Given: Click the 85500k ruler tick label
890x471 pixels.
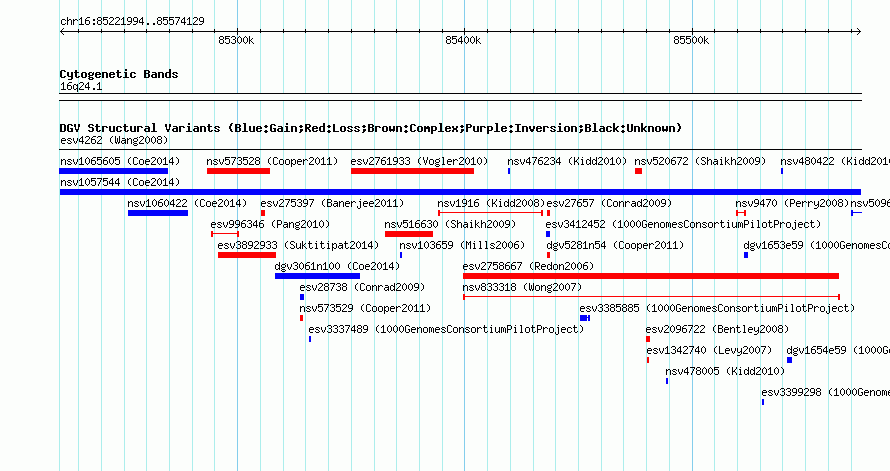Looking at the screenshot, I should pos(691,41).
